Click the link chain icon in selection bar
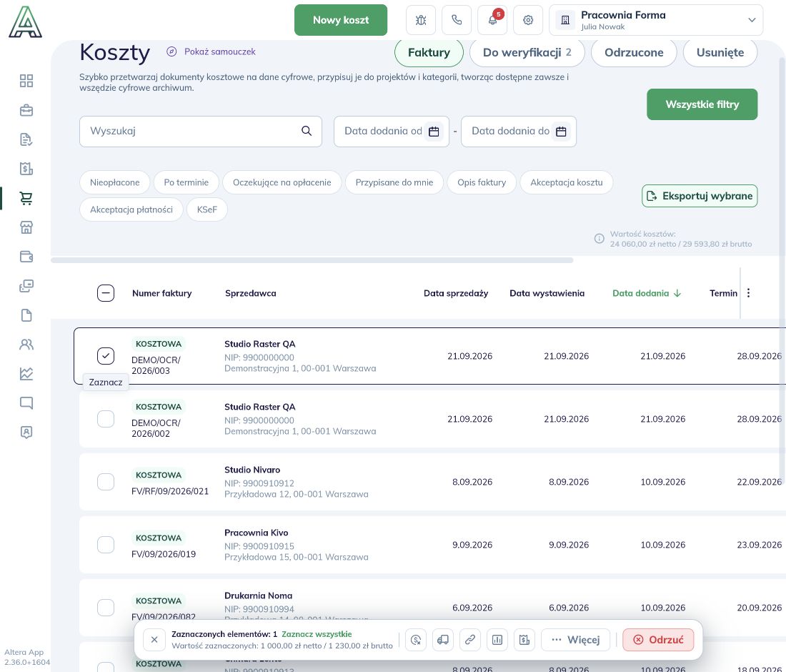786x672 pixels. tap(469, 640)
